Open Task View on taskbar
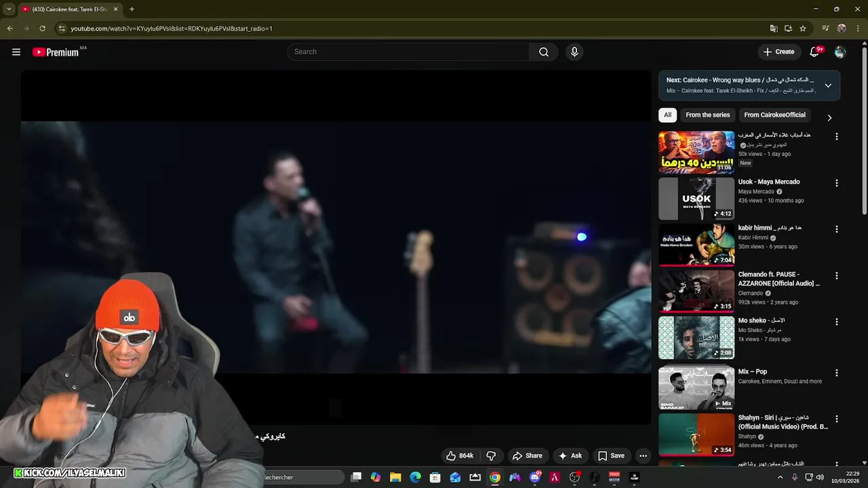 click(x=356, y=477)
